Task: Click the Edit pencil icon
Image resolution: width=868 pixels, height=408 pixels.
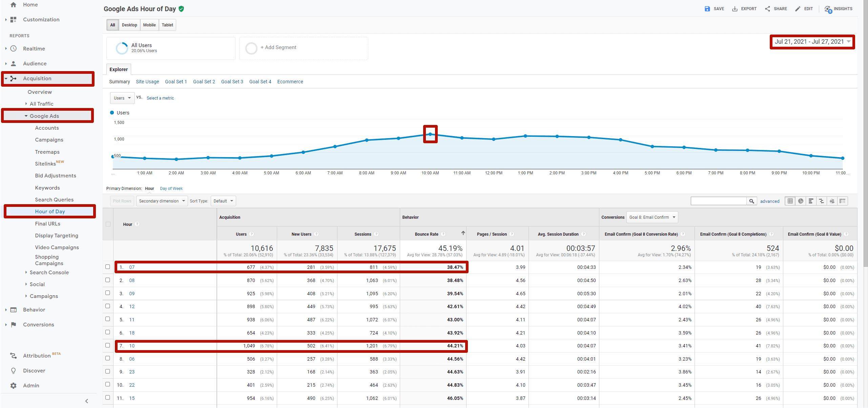Action: (x=798, y=9)
